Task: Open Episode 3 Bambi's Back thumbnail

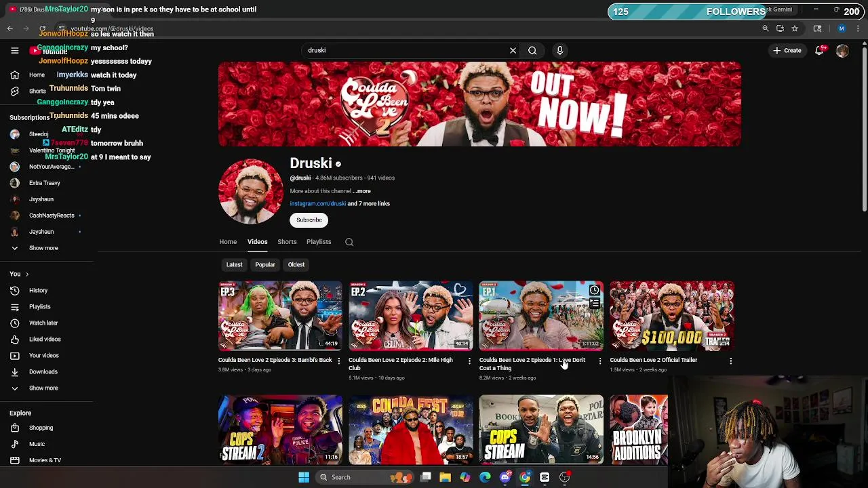Action: 280,316
